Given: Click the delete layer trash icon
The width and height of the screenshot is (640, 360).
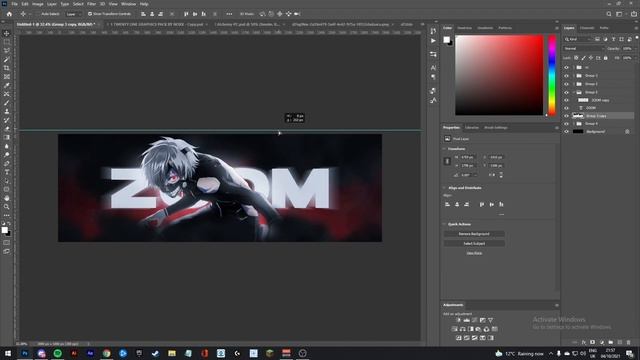Looking at the screenshot, I should [629, 342].
